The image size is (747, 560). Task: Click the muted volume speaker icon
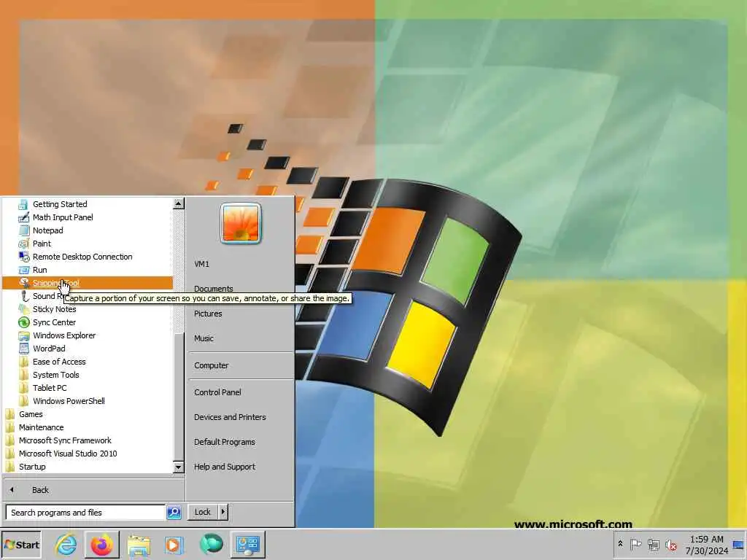[x=671, y=545]
